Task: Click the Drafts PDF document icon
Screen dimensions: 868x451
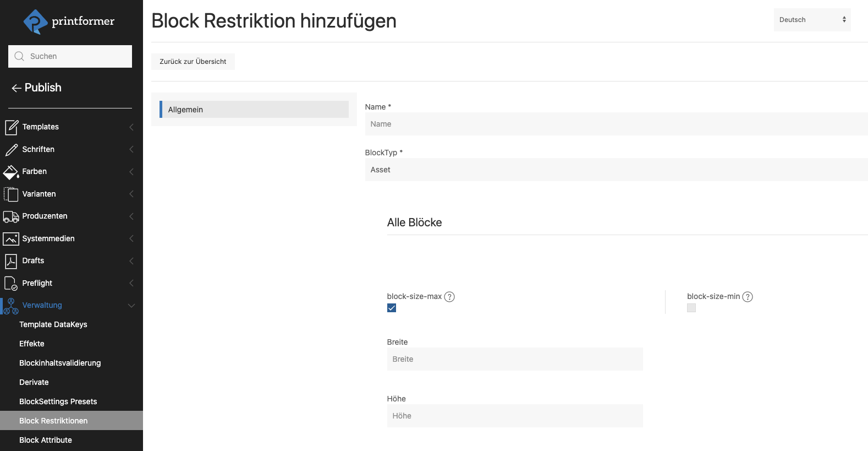Action: pos(11,261)
